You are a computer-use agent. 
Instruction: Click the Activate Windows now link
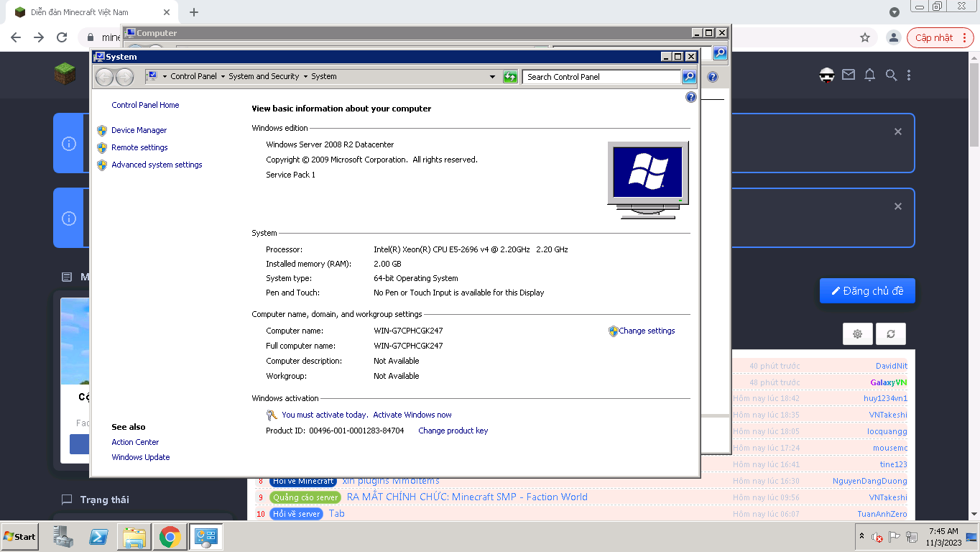pyautogui.click(x=412, y=415)
